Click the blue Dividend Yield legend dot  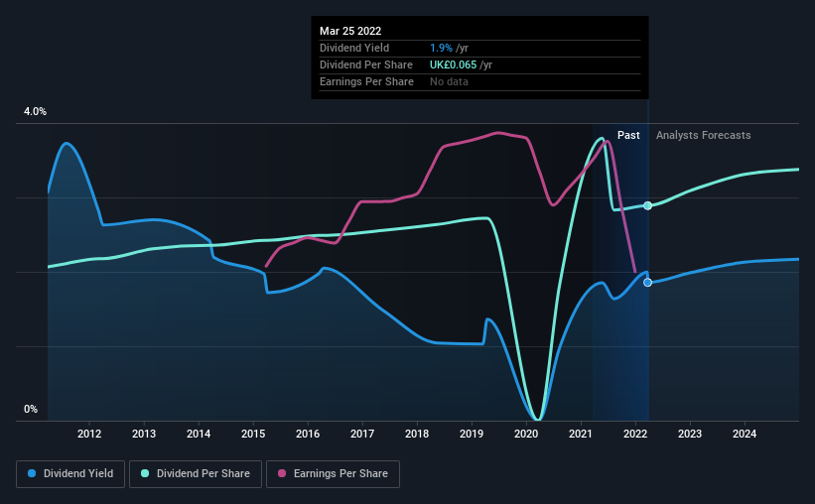click(x=32, y=473)
